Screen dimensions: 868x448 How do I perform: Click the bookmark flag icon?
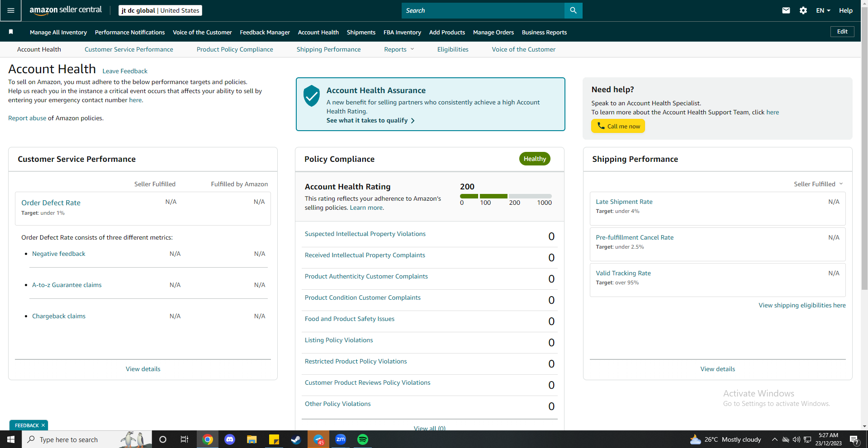point(11,32)
